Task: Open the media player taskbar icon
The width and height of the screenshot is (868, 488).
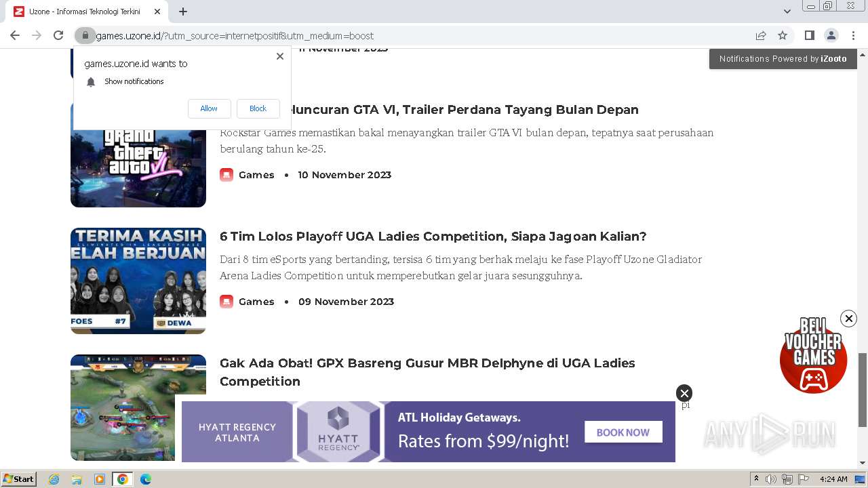Action: (100, 479)
